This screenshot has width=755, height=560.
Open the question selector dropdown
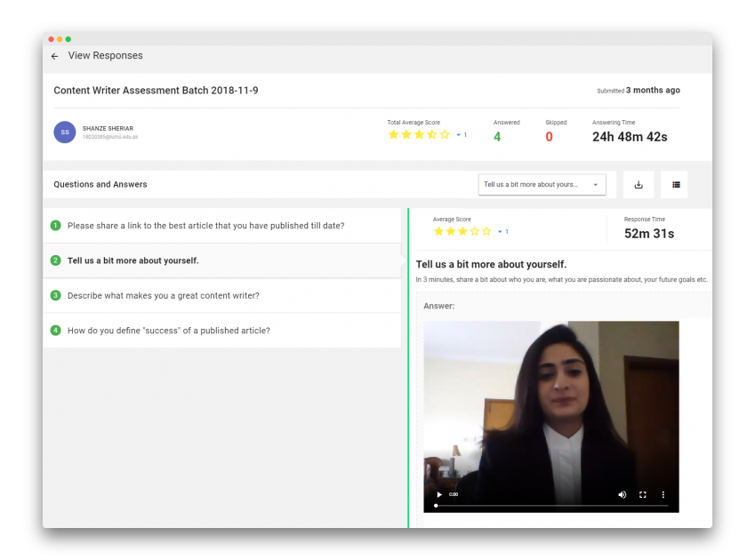[542, 185]
